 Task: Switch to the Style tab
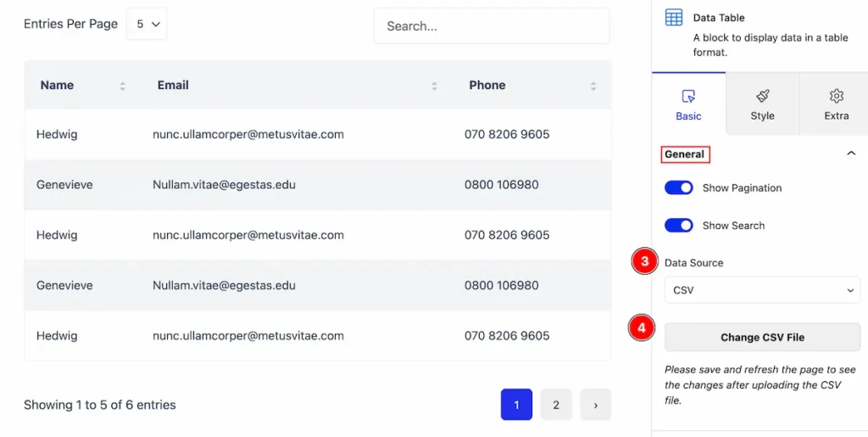click(x=762, y=104)
